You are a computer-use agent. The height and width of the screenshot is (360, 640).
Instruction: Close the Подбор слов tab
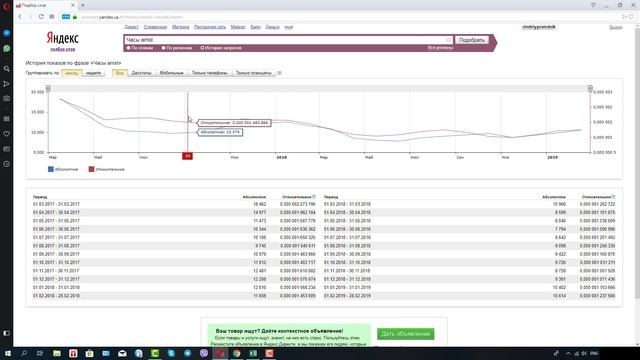[73, 5]
